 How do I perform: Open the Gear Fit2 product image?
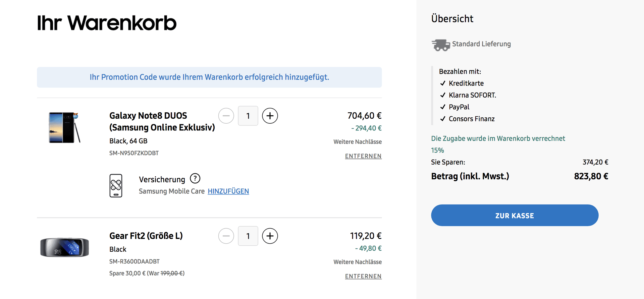click(x=64, y=247)
